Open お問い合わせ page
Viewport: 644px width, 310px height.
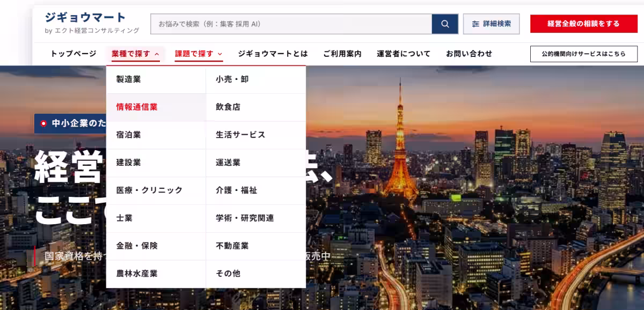pyautogui.click(x=469, y=54)
